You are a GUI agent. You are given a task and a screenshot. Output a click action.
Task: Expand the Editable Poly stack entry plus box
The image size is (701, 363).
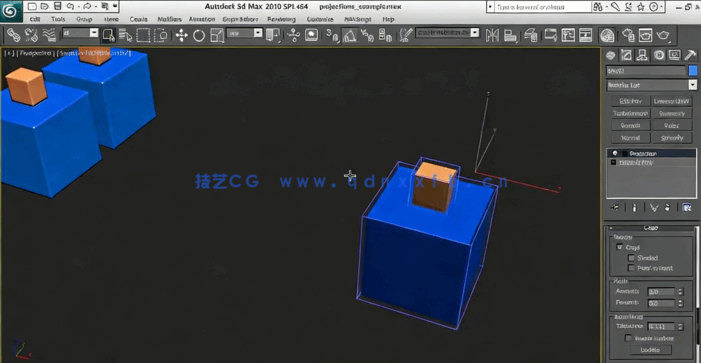click(x=613, y=162)
